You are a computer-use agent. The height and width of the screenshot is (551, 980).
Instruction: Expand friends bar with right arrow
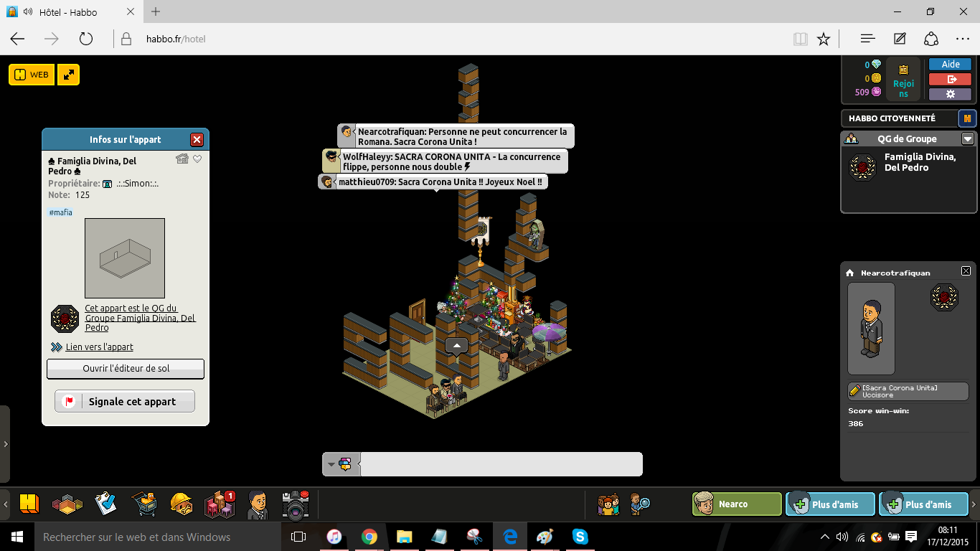[975, 504]
